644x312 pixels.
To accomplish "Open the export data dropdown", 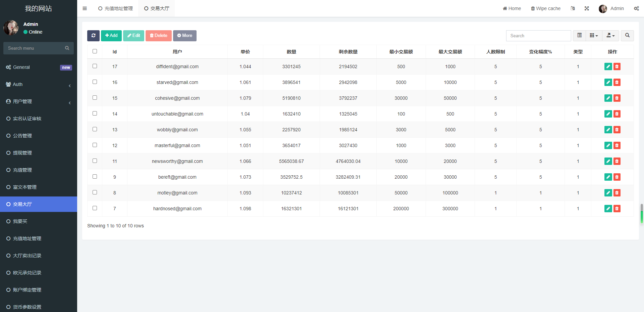I will pyautogui.click(x=610, y=36).
